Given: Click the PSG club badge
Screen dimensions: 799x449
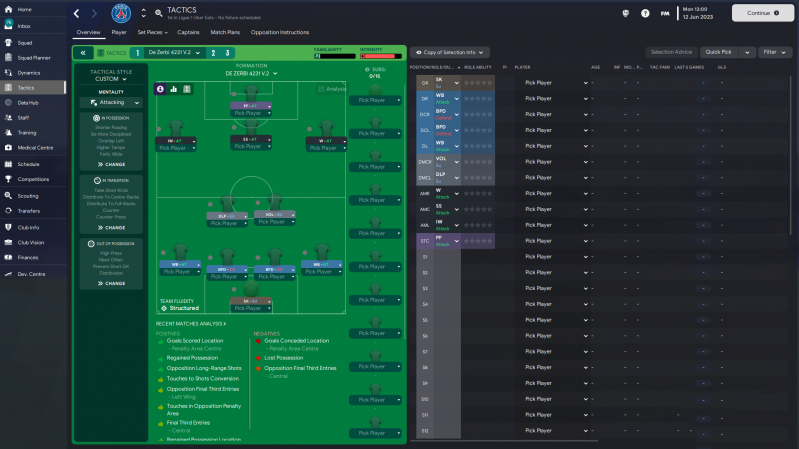Looking at the screenshot, I should pos(121,14).
